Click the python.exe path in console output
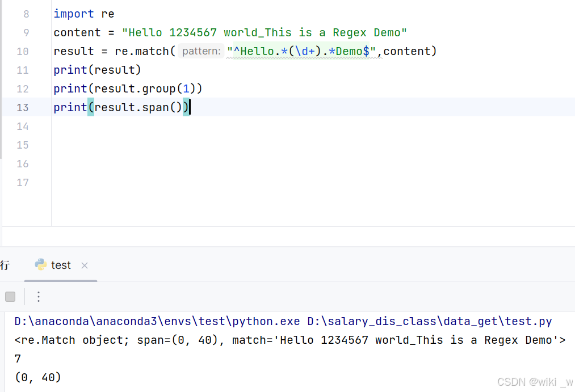Viewport: 575px width, 392px height. point(157,321)
